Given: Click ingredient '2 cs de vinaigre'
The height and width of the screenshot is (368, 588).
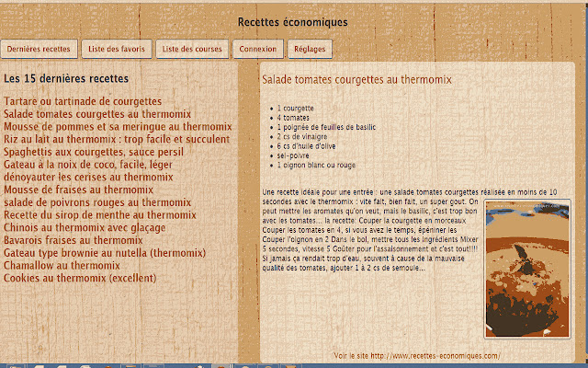Looking at the screenshot, I should 302,136.
